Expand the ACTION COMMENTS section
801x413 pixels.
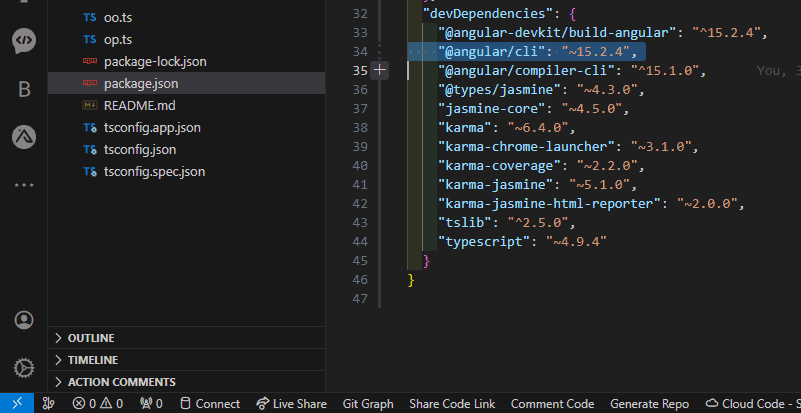tap(186, 382)
